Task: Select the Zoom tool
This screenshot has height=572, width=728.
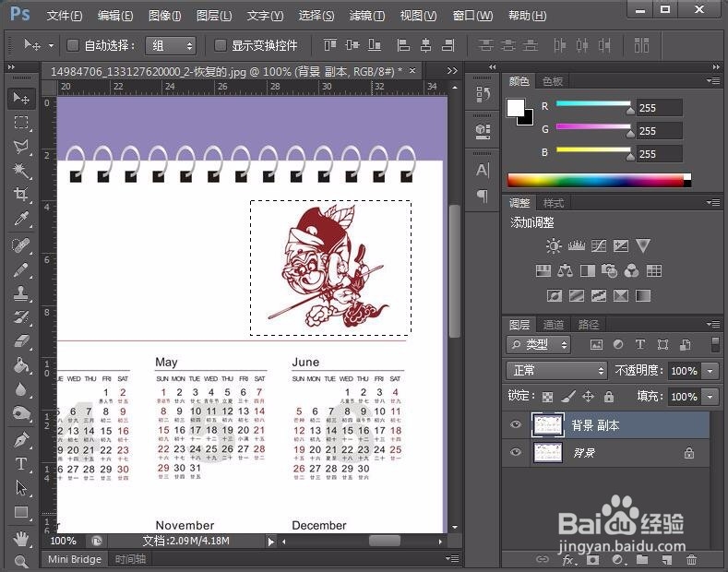Action: coord(21,561)
